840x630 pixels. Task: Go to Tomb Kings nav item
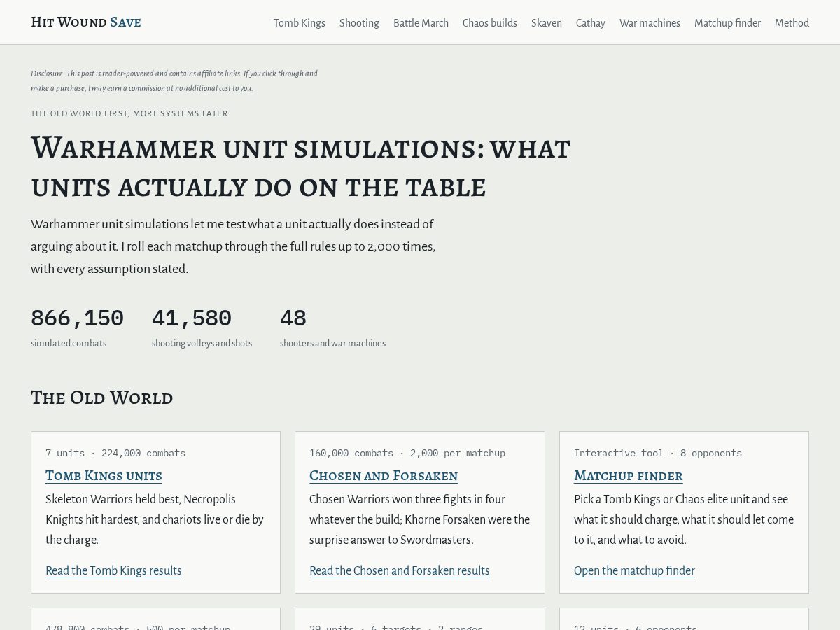(x=300, y=23)
